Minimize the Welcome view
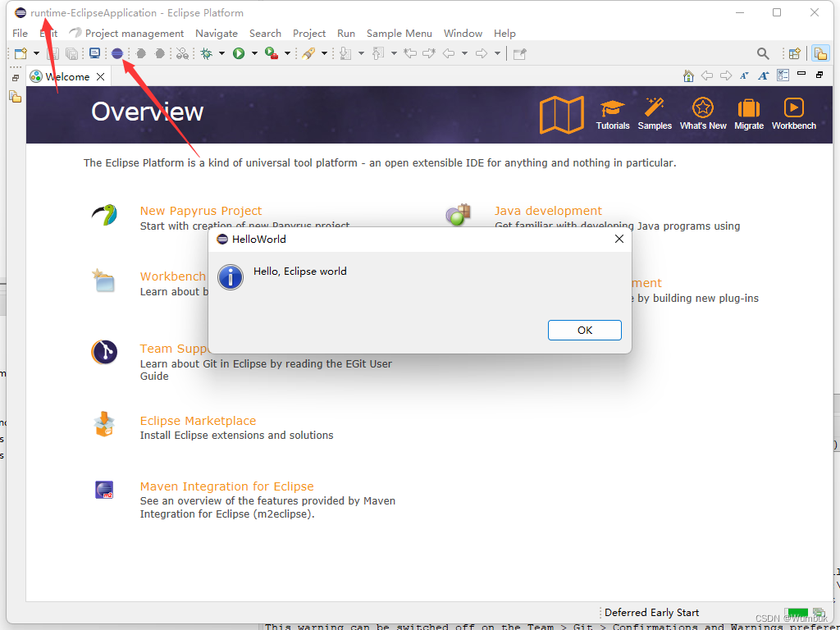 801,73
